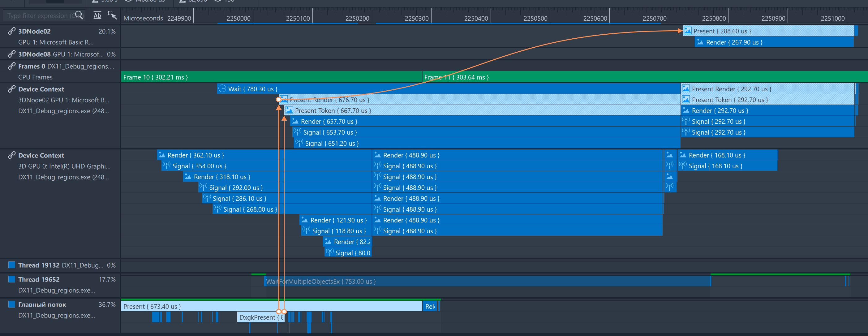Click the mountain icon on Render 657.70 us
This screenshot has width=868, height=336.
(x=295, y=121)
